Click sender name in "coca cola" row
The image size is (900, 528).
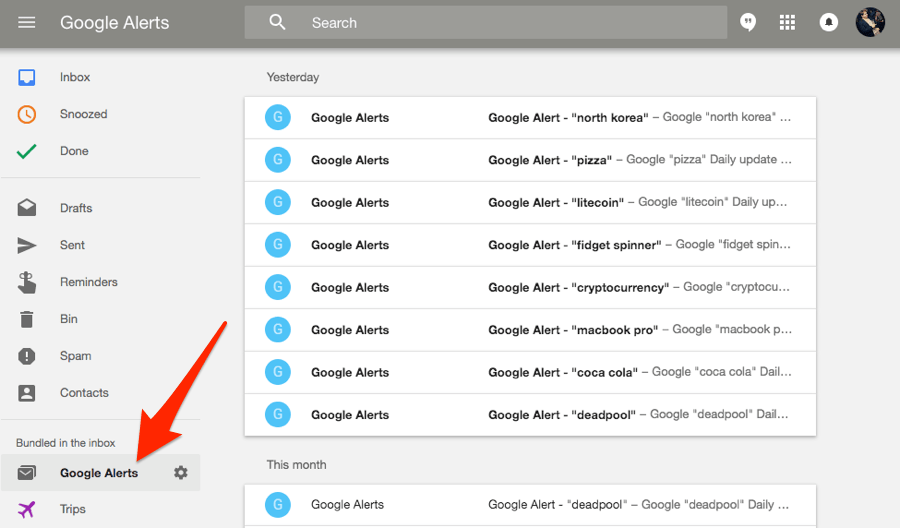click(350, 372)
